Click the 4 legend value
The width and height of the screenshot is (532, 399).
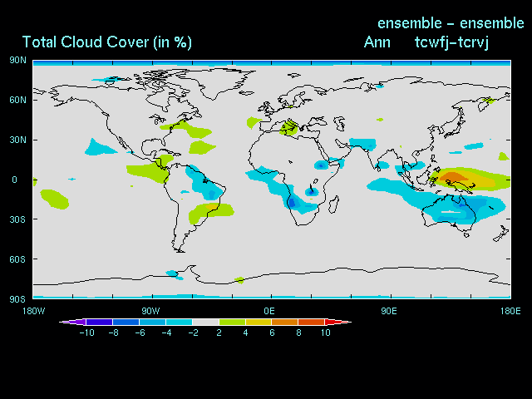coord(246,332)
